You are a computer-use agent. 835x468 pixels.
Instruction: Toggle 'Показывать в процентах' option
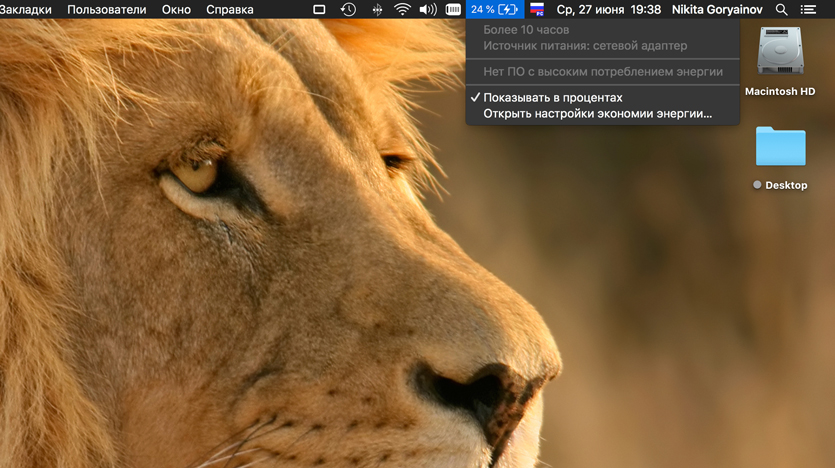click(x=552, y=98)
